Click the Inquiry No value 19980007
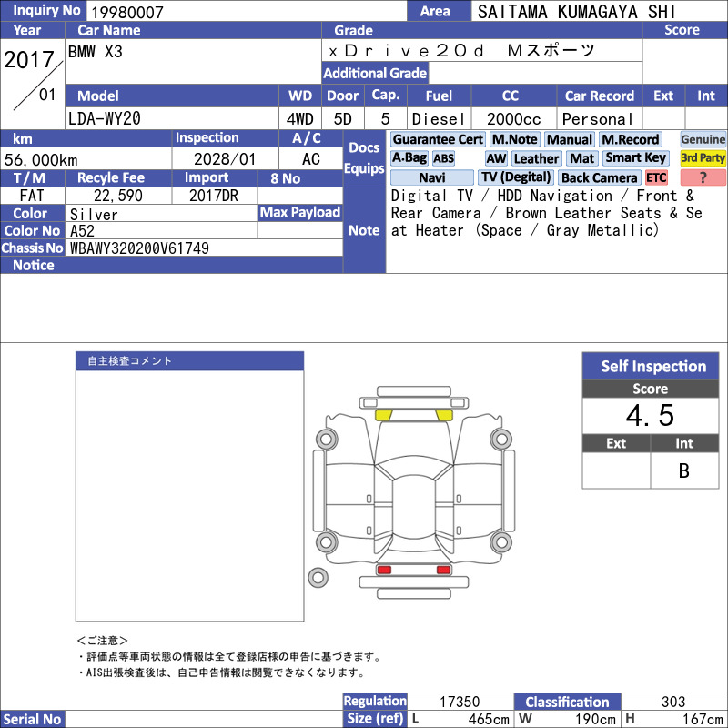The width and height of the screenshot is (728, 728). [x=127, y=12]
